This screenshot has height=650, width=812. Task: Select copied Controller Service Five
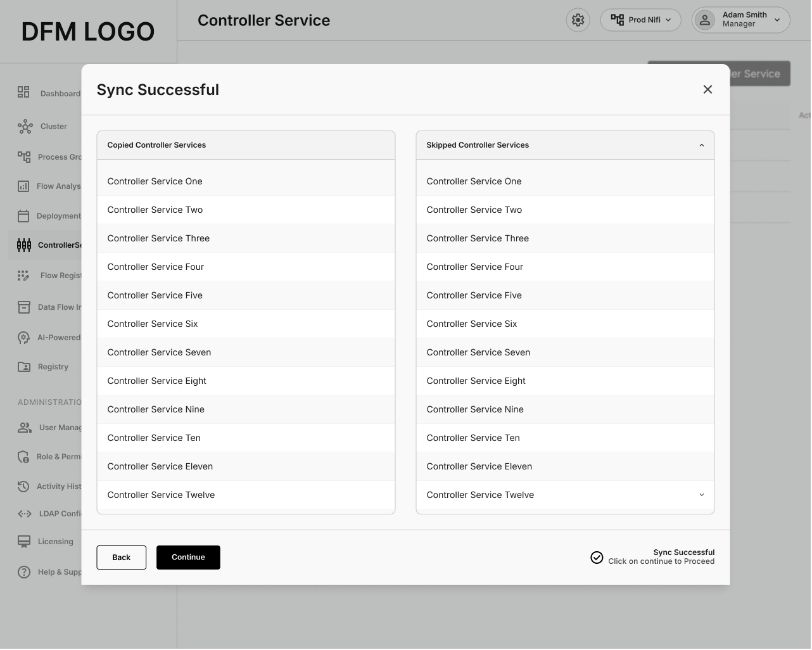click(x=246, y=296)
